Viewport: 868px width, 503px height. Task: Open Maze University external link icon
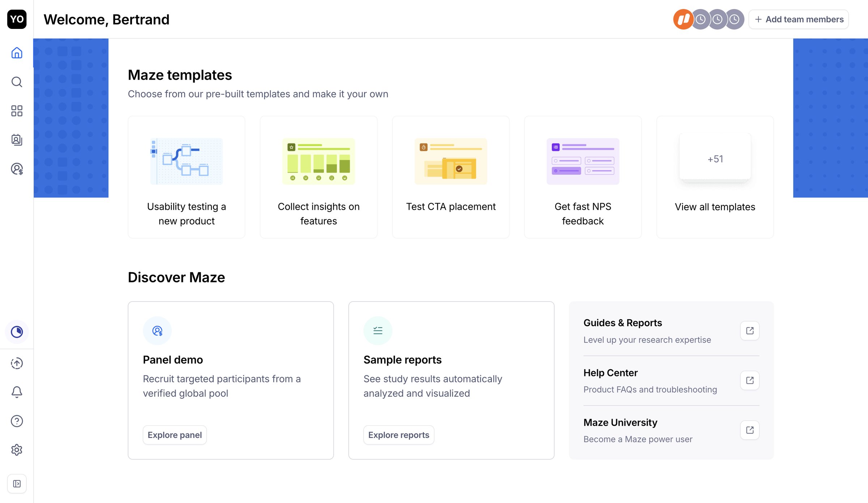coord(750,430)
